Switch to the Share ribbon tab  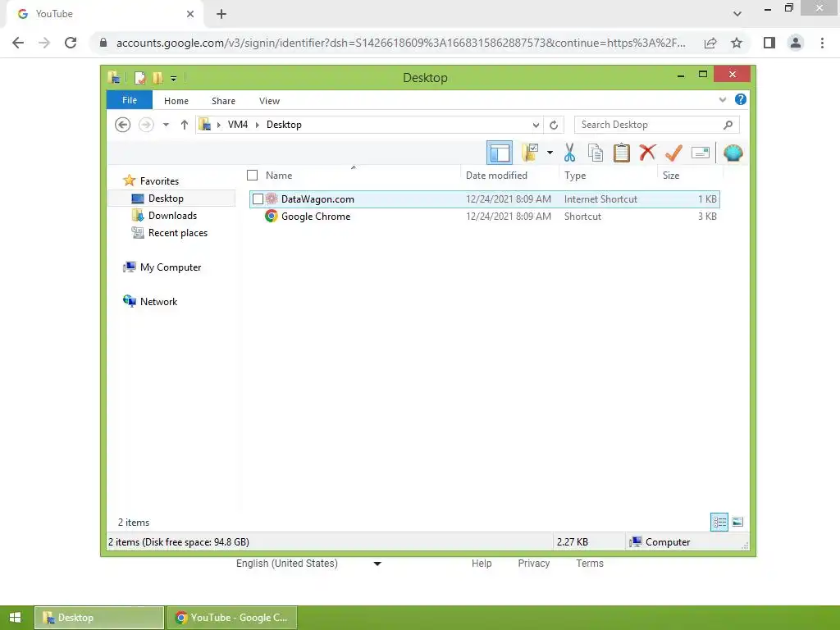[x=223, y=101]
